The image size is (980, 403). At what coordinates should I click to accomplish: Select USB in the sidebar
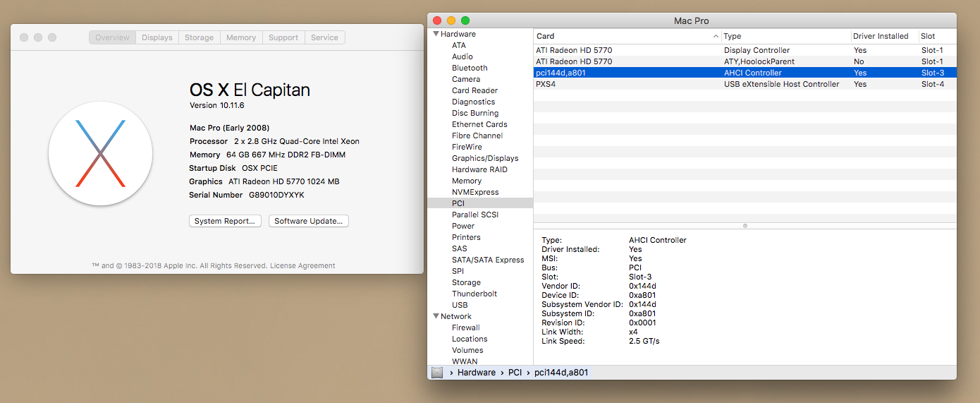(460, 305)
